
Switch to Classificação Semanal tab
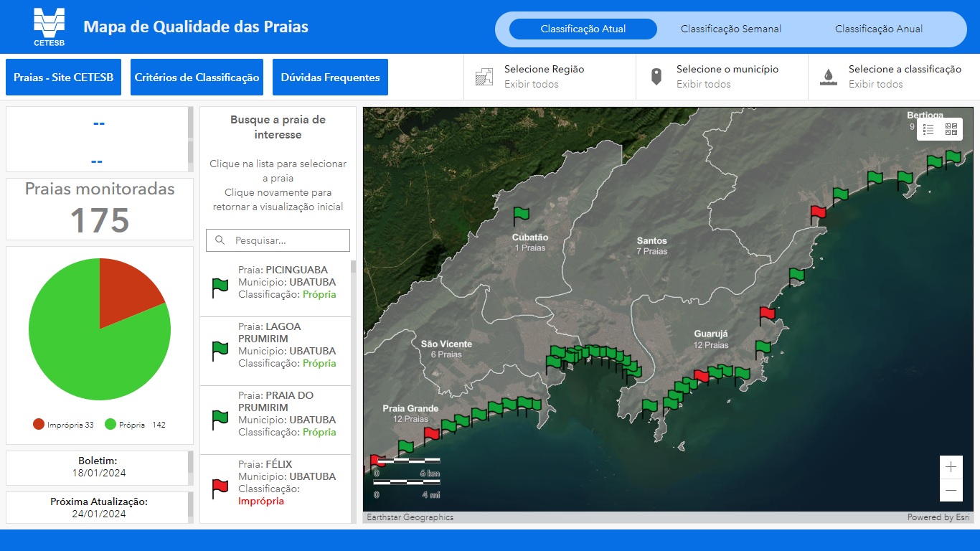click(731, 29)
